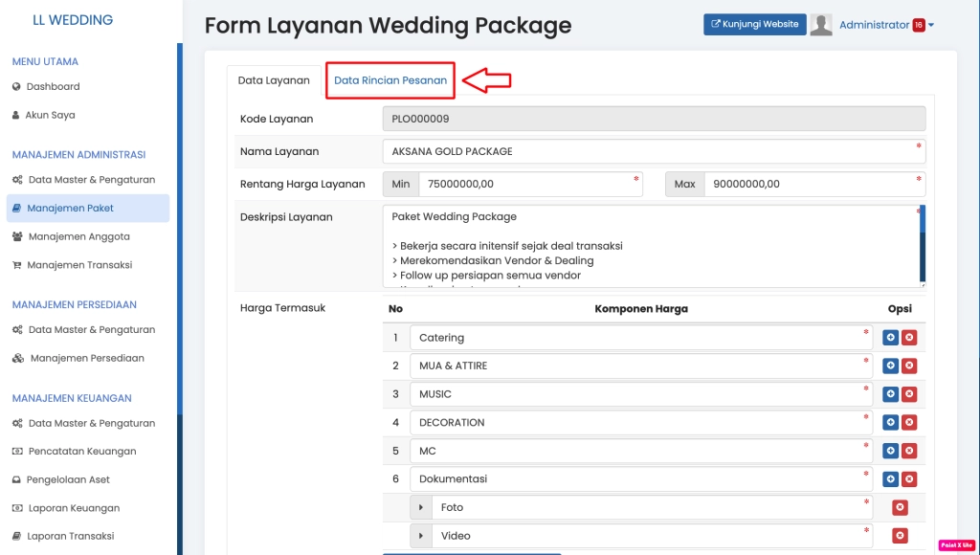This screenshot has width=980, height=555.
Task: Expand the Video sub-item arrow
Action: click(x=421, y=536)
